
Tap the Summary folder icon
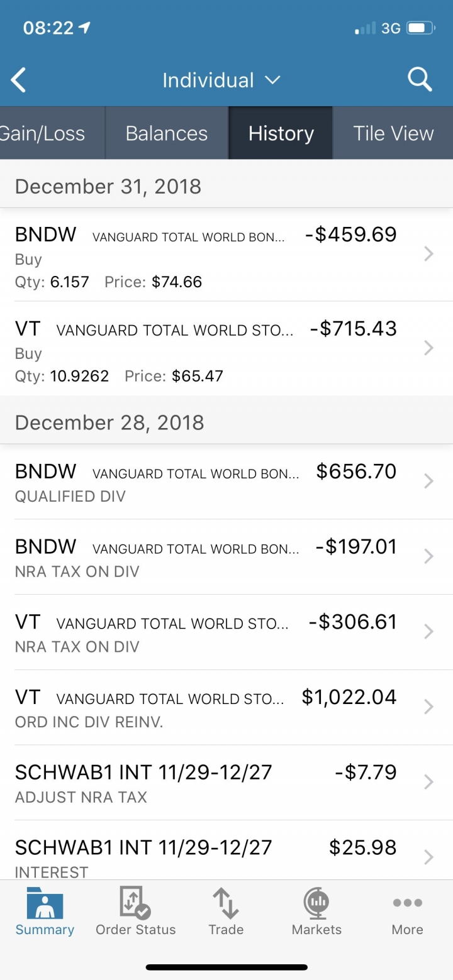[45, 903]
